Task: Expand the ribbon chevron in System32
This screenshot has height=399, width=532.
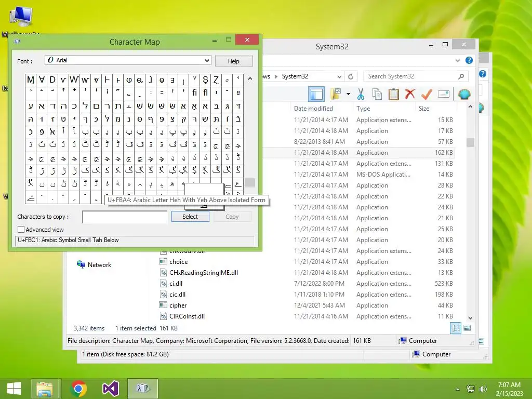Action: pyautogui.click(x=457, y=60)
